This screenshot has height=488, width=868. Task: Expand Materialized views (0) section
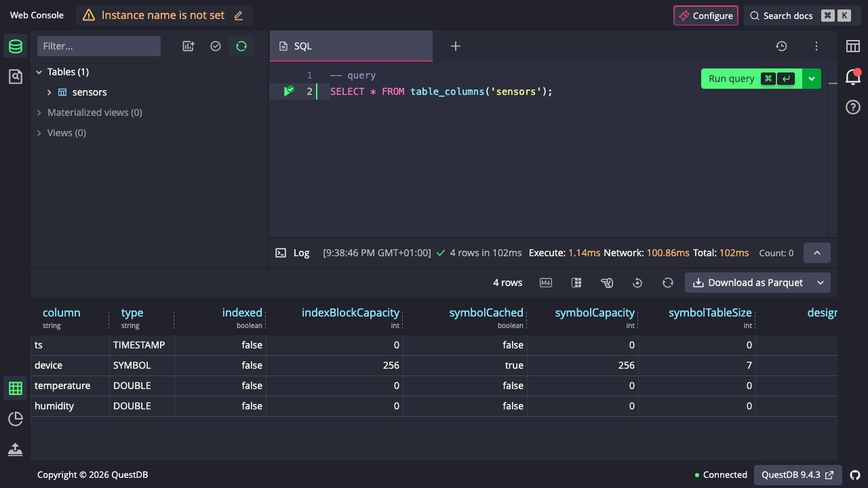[x=39, y=113]
